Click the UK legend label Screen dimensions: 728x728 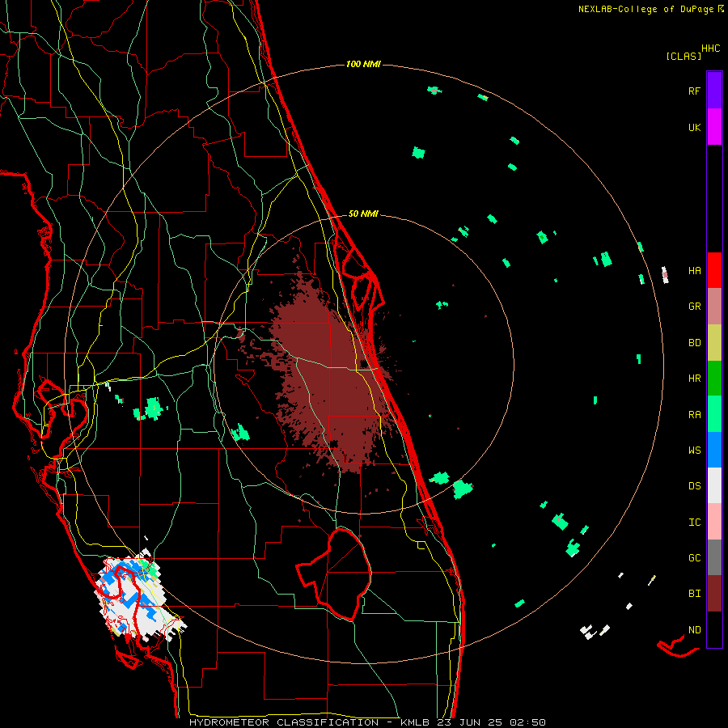pos(694,127)
